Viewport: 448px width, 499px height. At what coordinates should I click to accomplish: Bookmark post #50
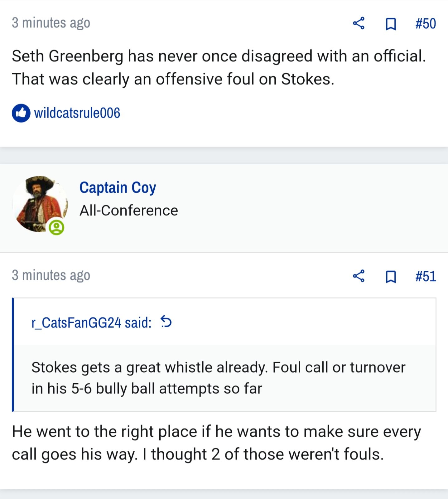pos(391,24)
